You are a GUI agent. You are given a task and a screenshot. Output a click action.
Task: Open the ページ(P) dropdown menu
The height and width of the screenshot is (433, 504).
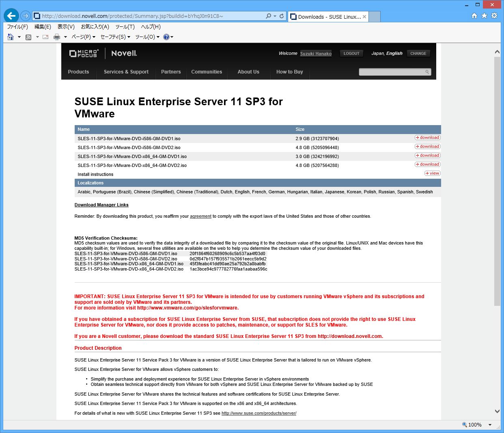(x=83, y=37)
